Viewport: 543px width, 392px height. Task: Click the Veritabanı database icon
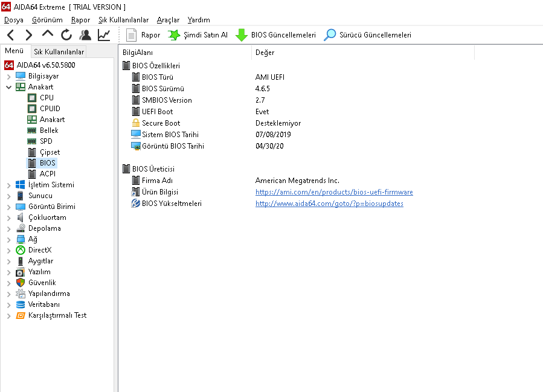coord(21,304)
